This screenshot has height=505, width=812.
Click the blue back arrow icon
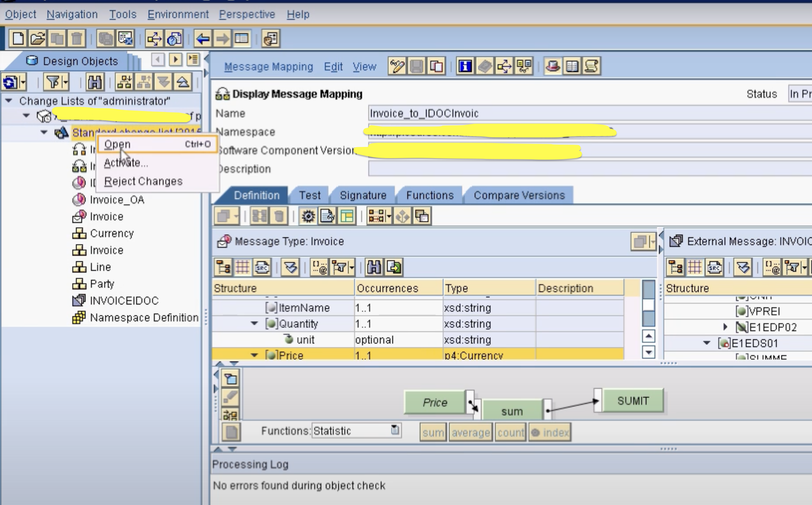coord(203,39)
